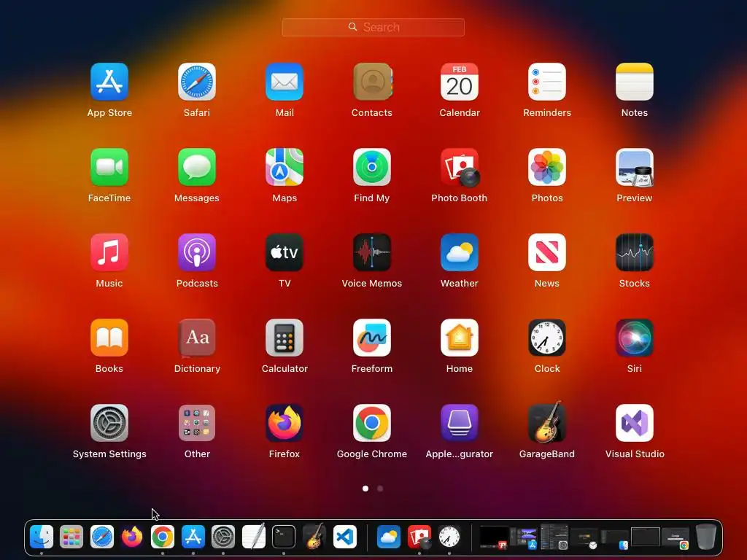The width and height of the screenshot is (747, 560).
Task: Restore the minimized Chrome window thumbnail
Action: click(x=676, y=538)
